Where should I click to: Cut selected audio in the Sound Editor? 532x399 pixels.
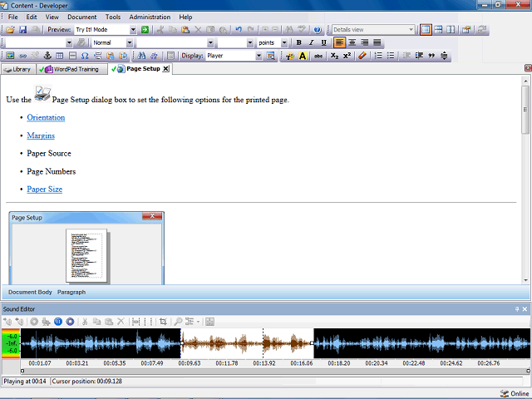pos(85,322)
